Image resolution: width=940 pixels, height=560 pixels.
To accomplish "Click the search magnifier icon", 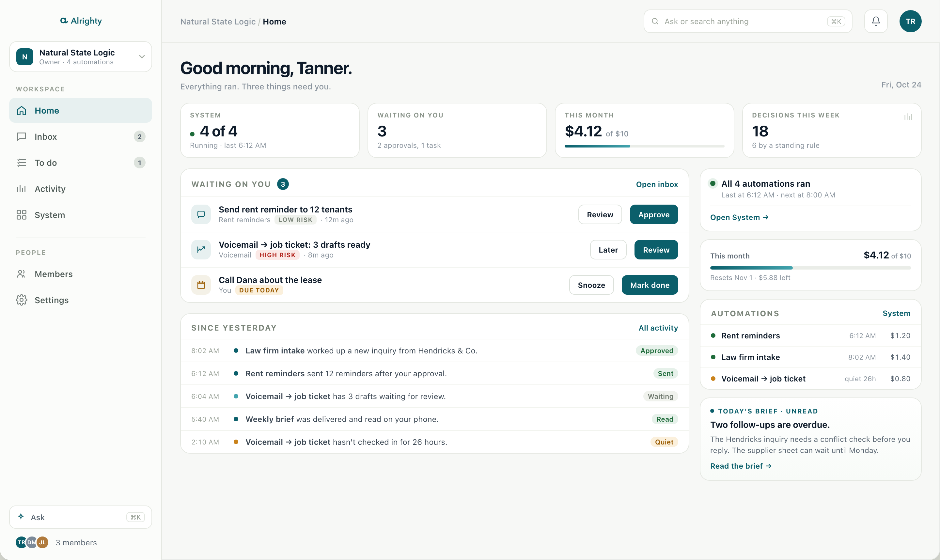I will pyautogui.click(x=655, y=21).
